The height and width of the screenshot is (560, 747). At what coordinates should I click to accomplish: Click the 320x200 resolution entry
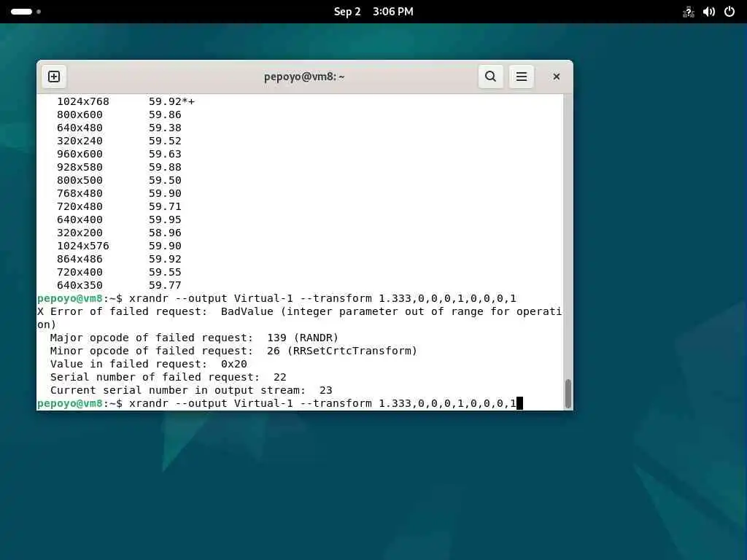80,233
